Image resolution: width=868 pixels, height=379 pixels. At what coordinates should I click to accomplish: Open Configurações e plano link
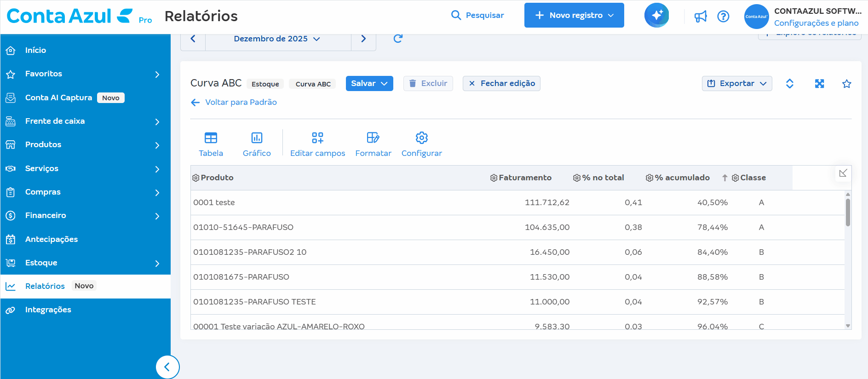[816, 23]
